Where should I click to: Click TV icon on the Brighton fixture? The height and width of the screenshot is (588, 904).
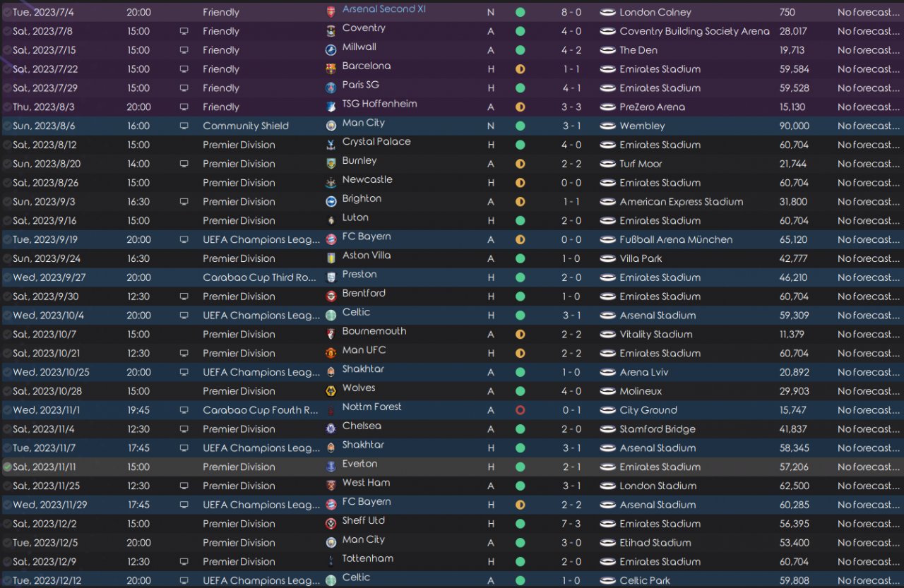184,202
